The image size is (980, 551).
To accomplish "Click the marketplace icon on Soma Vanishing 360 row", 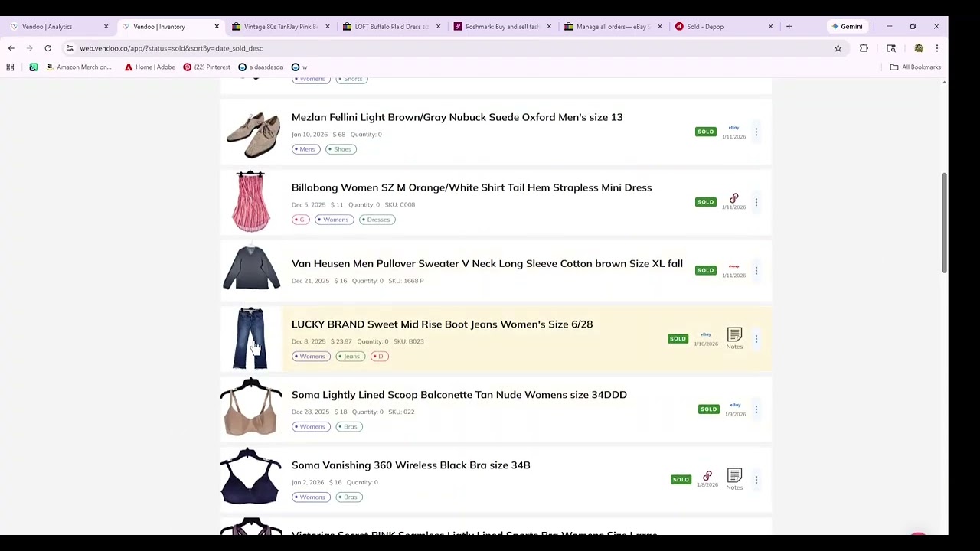I will click(707, 476).
